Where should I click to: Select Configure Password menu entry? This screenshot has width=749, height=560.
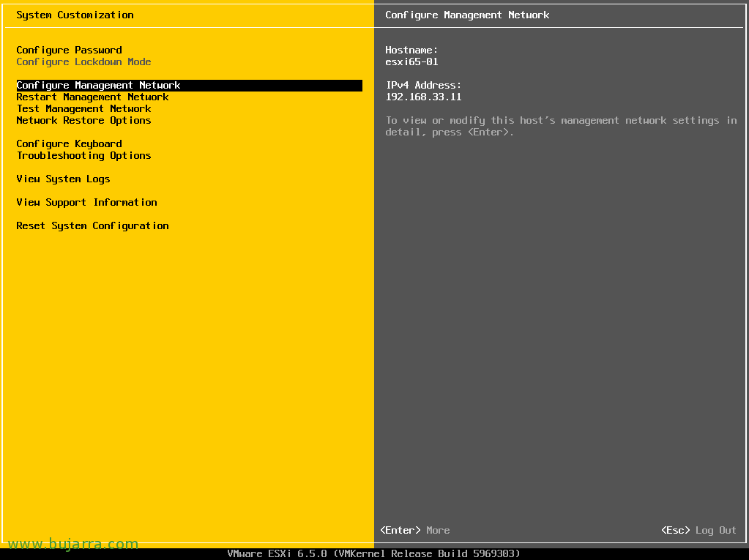tap(69, 50)
